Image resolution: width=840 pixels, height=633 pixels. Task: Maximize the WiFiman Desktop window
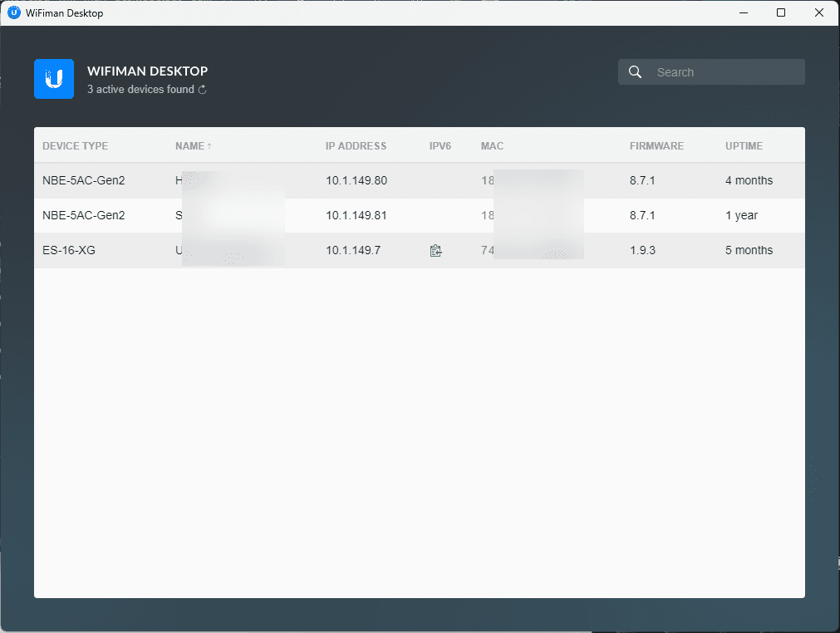click(x=781, y=12)
